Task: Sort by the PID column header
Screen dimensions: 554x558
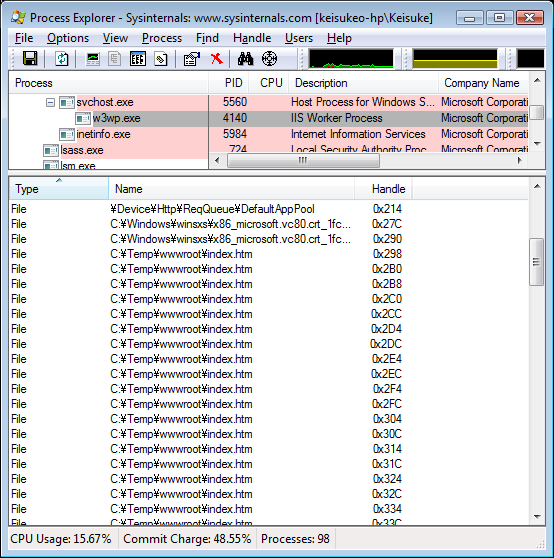Action: (x=229, y=83)
